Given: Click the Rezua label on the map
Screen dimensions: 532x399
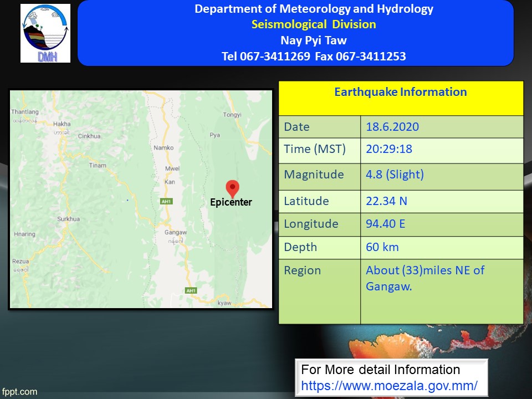Looking at the screenshot, I should (x=21, y=261).
